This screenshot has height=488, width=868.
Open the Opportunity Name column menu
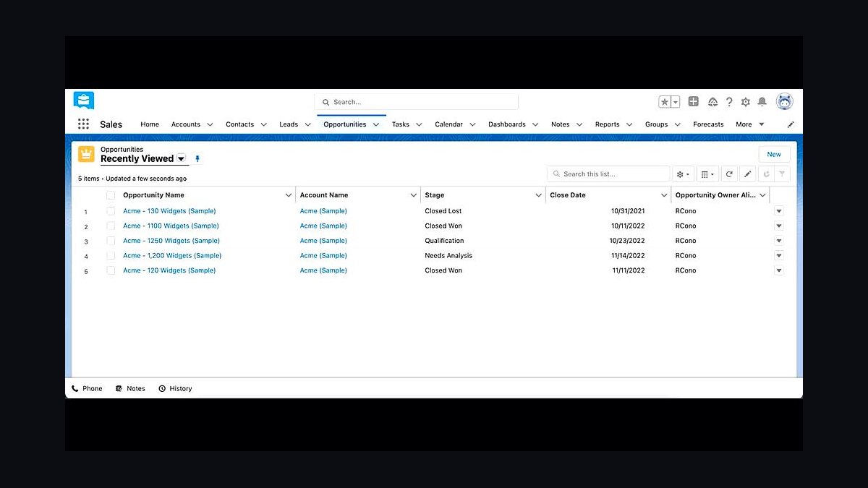click(x=288, y=195)
